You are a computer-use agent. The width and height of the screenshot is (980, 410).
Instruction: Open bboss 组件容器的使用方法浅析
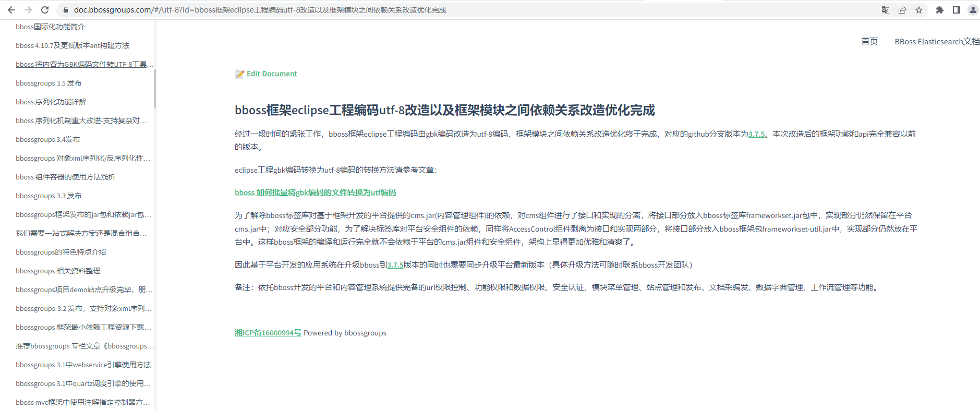tap(66, 177)
